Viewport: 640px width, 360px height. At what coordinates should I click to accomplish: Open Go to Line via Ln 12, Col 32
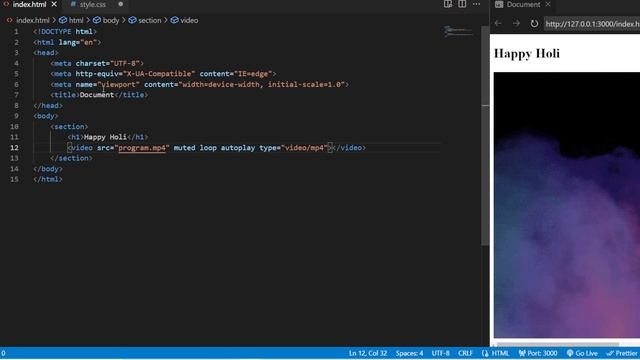368,353
